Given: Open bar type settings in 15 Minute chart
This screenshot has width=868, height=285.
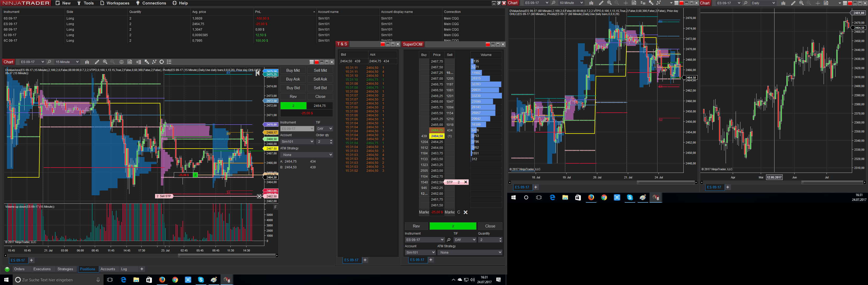Looking at the screenshot, I should point(87,62).
